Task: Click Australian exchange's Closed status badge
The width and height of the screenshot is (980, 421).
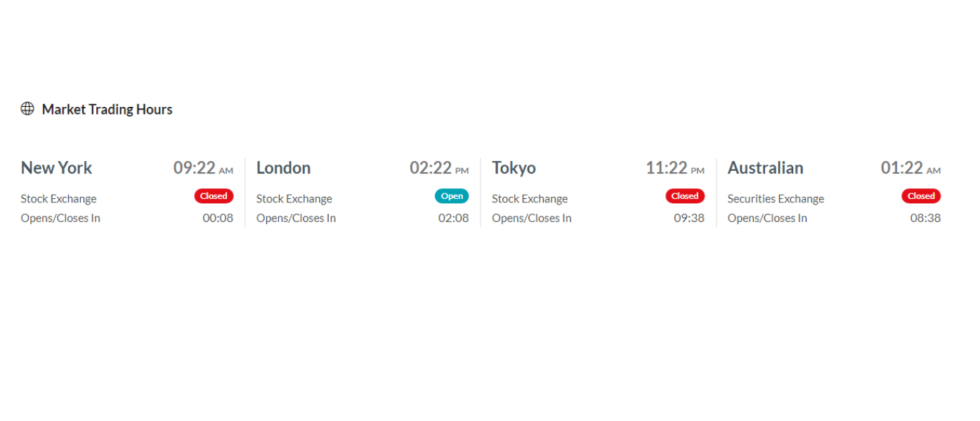Action: point(921,196)
